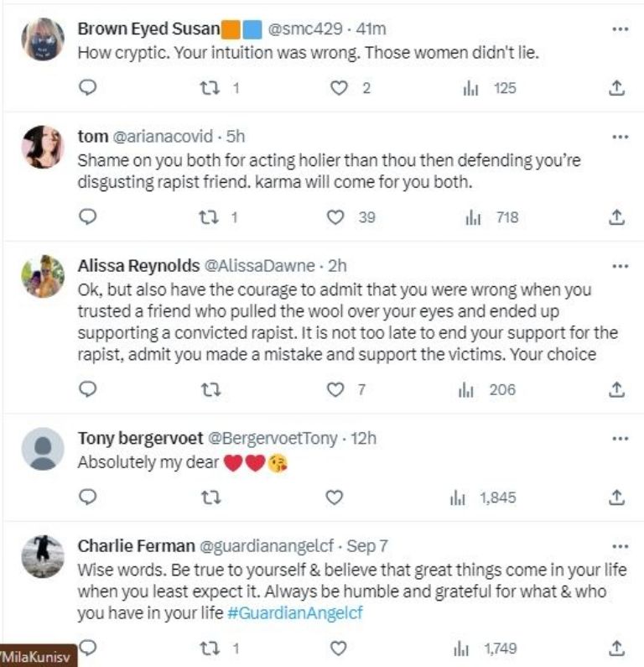The width and height of the screenshot is (644, 667).
Task: Open Alissa Reynolds' profile name link
Action: point(135,266)
